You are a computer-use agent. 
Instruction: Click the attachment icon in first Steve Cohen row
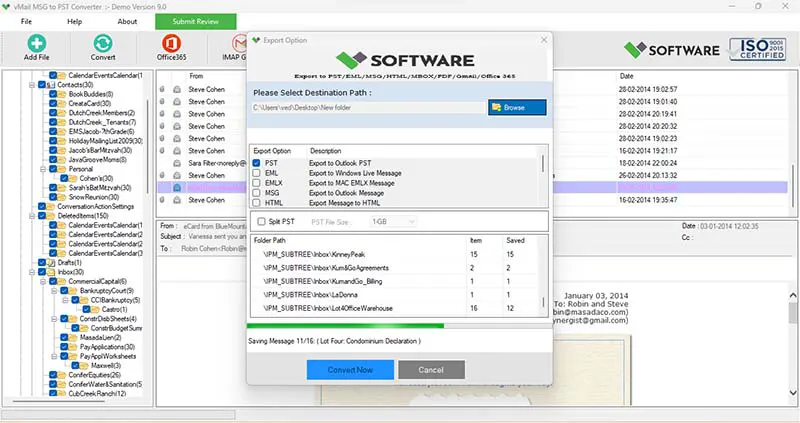[162, 89]
